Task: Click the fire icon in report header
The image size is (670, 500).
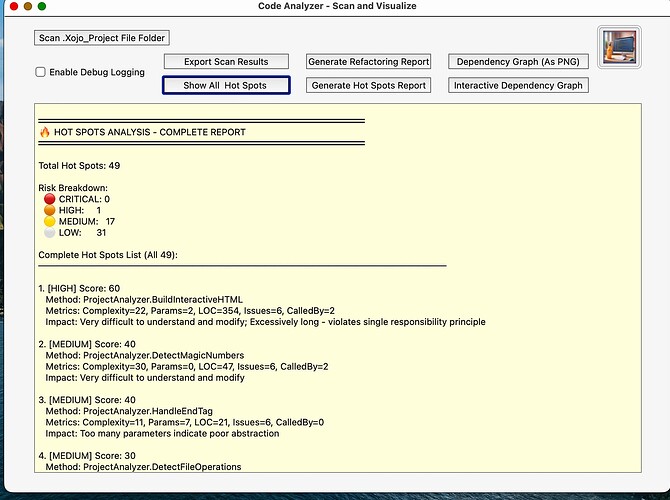Action: pyautogui.click(x=44, y=132)
